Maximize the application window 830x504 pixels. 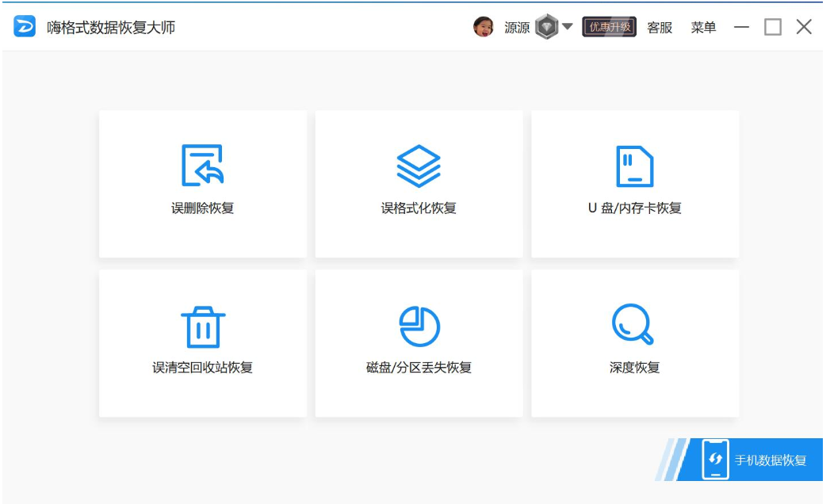tap(772, 27)
